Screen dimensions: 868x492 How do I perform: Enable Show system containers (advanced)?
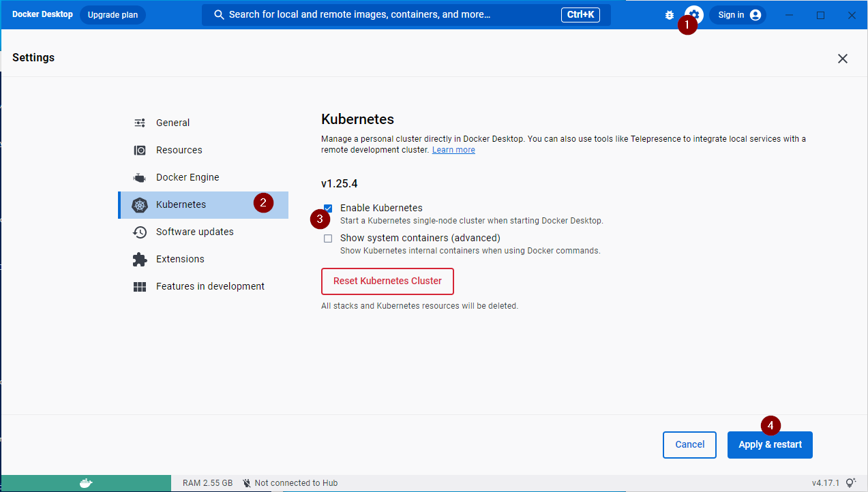328,238
